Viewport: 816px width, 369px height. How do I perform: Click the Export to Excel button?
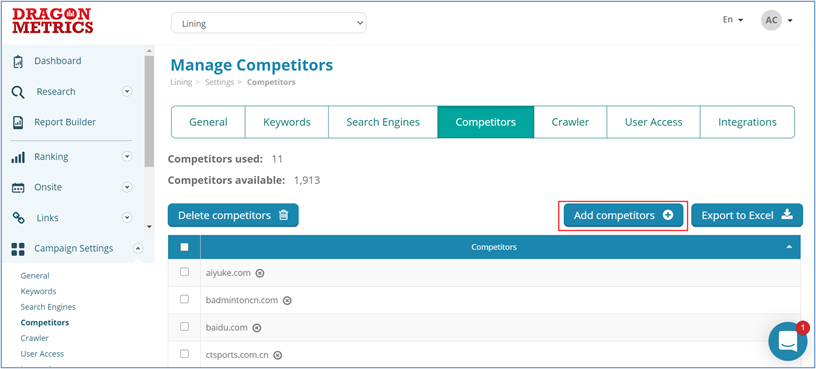[x=747, y=215]
